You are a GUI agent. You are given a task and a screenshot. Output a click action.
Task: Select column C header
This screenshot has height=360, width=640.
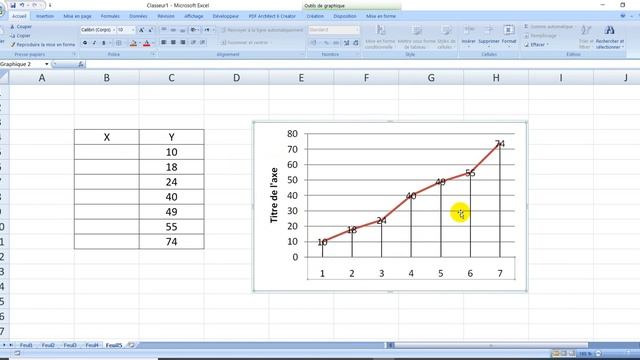(171, 78)
